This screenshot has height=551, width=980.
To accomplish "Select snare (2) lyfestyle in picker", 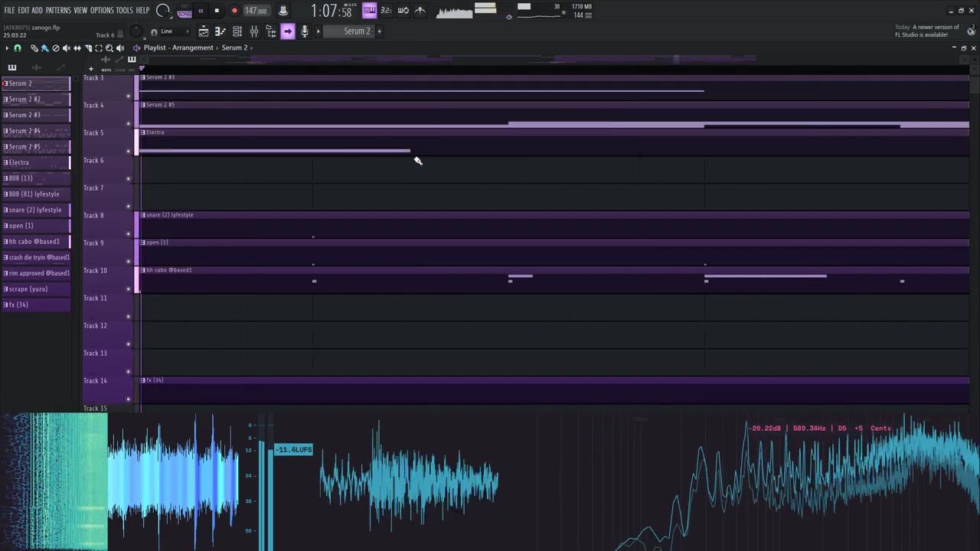I will click(x=36, y=210).
